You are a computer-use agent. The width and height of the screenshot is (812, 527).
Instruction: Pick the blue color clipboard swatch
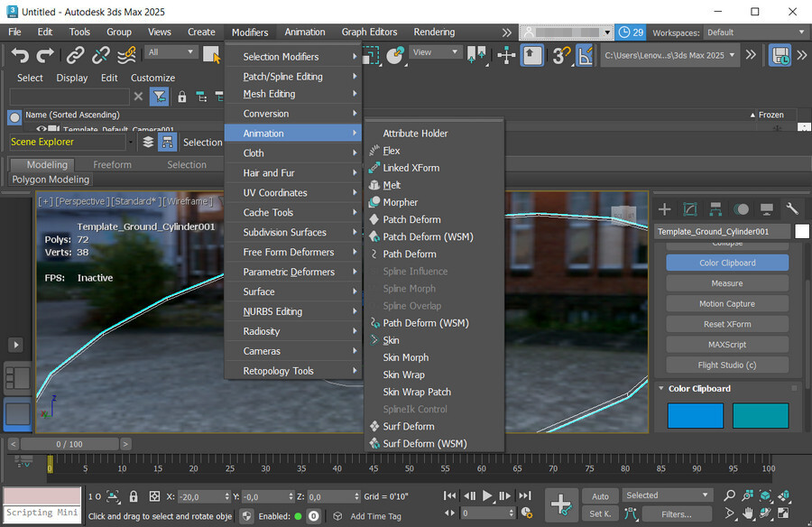point(695,416)
